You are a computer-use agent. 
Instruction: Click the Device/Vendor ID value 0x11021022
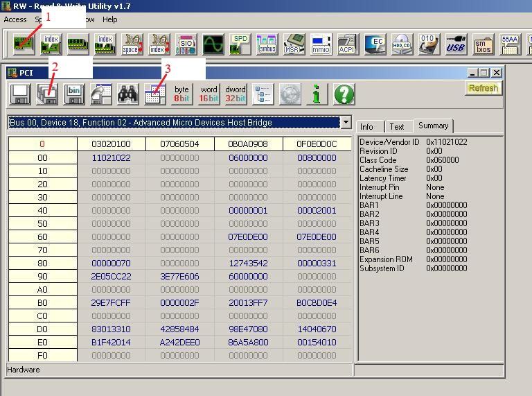point(447,142)
